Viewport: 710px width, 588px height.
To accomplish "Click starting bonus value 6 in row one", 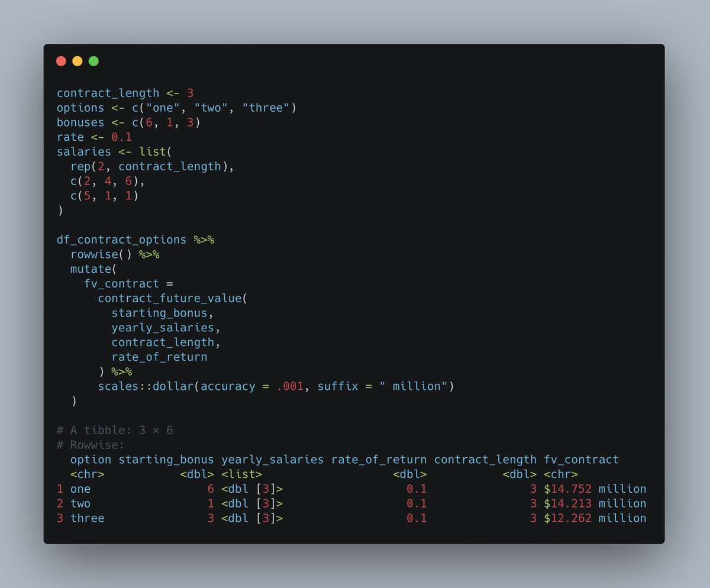I will click(x=211, y=489).
